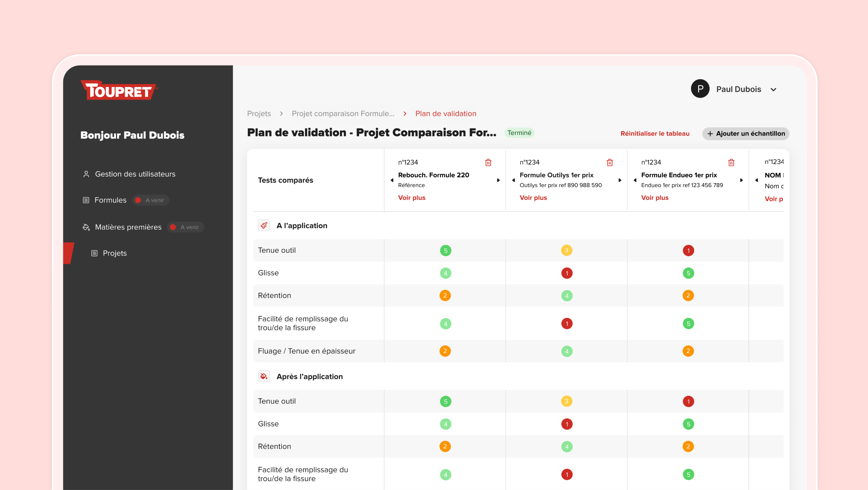Remove the Formule Enduեo 1er prix column
Viewport: 868px width, 490px height.
coord(731,163)
